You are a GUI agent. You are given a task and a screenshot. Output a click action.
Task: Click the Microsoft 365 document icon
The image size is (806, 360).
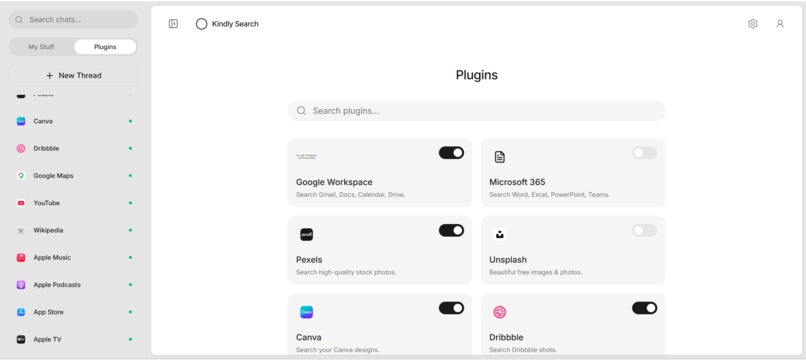point(500,157)
